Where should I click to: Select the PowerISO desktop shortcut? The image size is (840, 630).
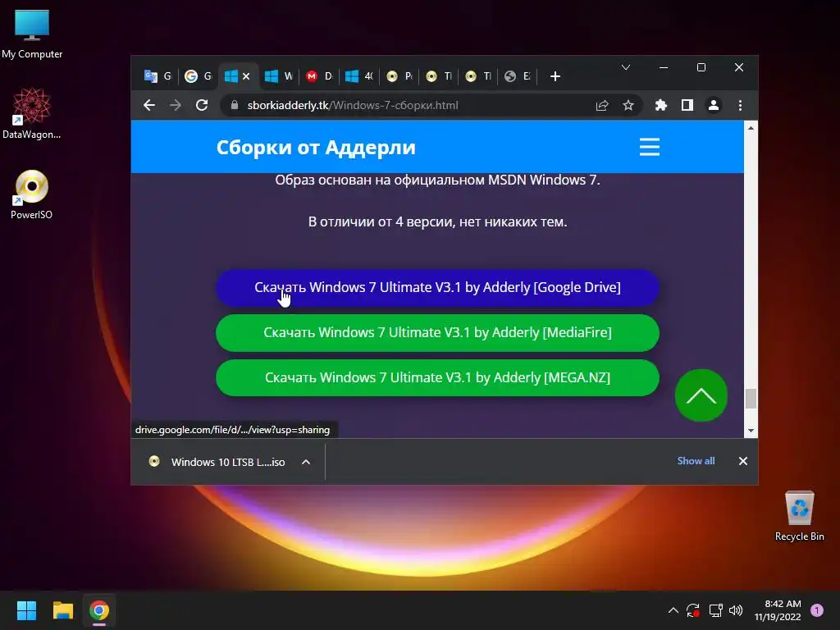pyautogui.click(x=32, y=194)
